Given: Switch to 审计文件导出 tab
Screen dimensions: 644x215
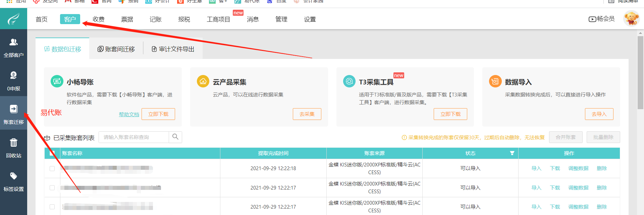Looking at the screenshot, I should (173, 49).
